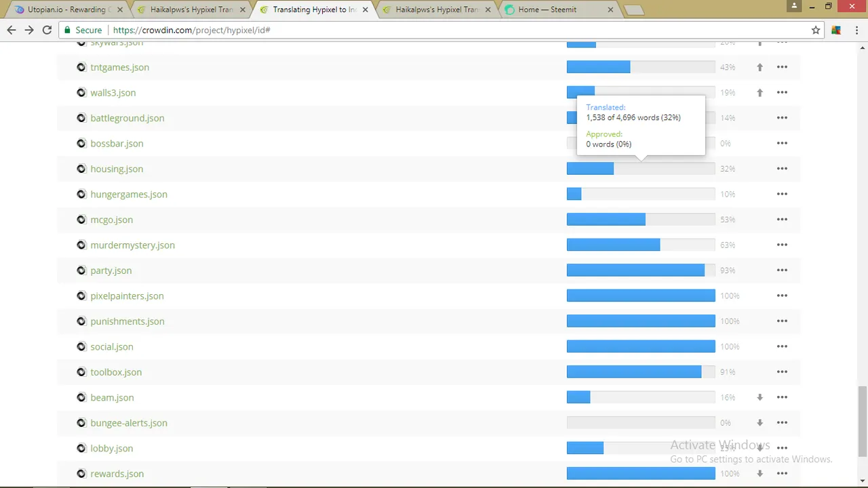Click the up arrow for walls3.json
This screenshot has height=488, width=868.
(x=759, y=93)
